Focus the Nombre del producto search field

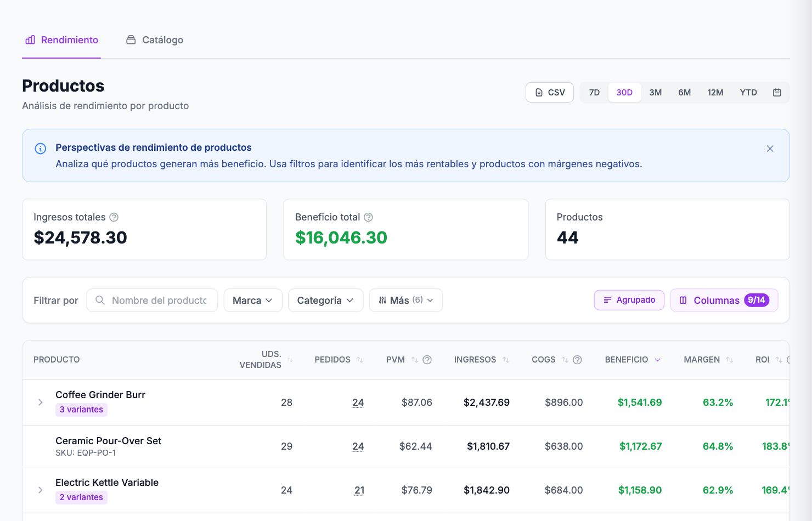click(152, 300)
